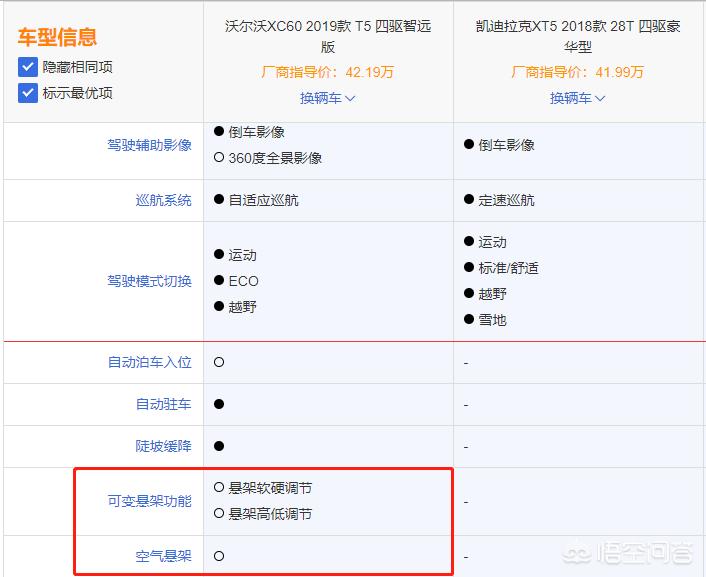Click the 厂商指导价 41.99万 price
Viewport: 706px width, 577px height.
click(578, 72)
